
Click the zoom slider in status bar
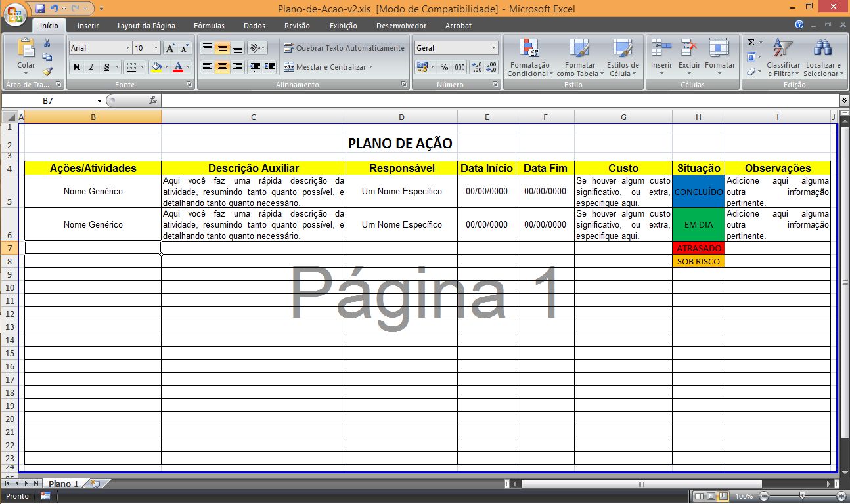pos(801,496)
